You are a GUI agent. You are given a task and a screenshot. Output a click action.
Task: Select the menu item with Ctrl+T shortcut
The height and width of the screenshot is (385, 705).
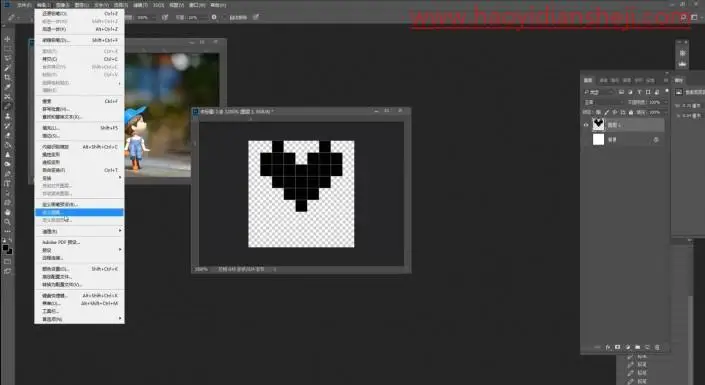tap(79, 170)
